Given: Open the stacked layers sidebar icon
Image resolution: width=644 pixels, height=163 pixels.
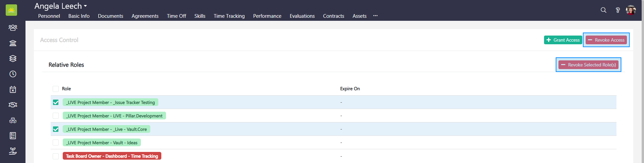Looking at the screenshot, I should pyautogui.click(x=13, y=58).
